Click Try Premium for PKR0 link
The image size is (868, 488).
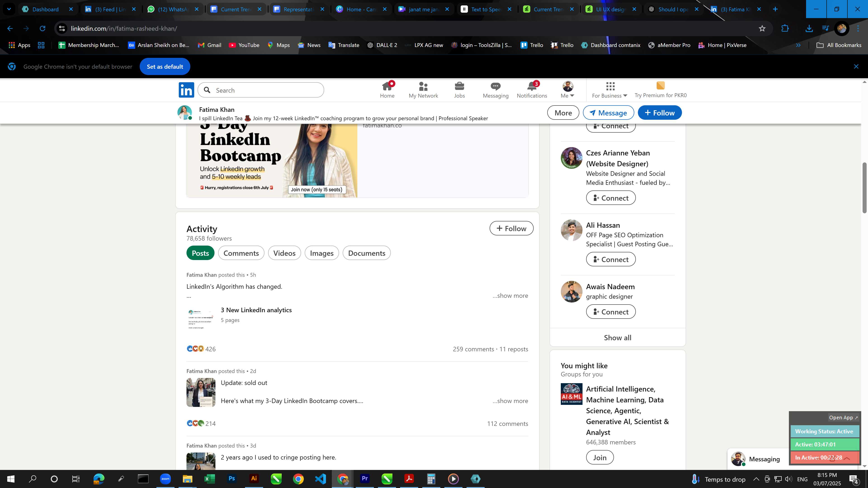click(660, 90)
